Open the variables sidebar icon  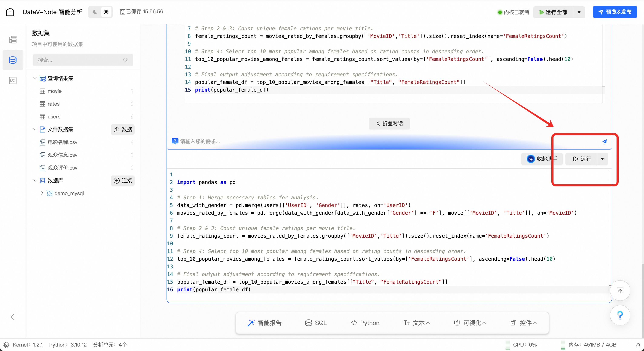click(x=13, y=81)
